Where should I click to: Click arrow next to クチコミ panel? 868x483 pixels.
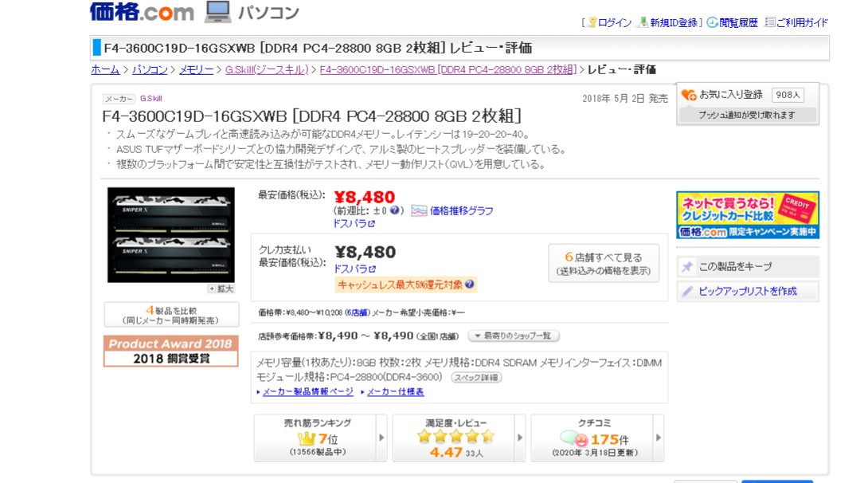(659, 438)
